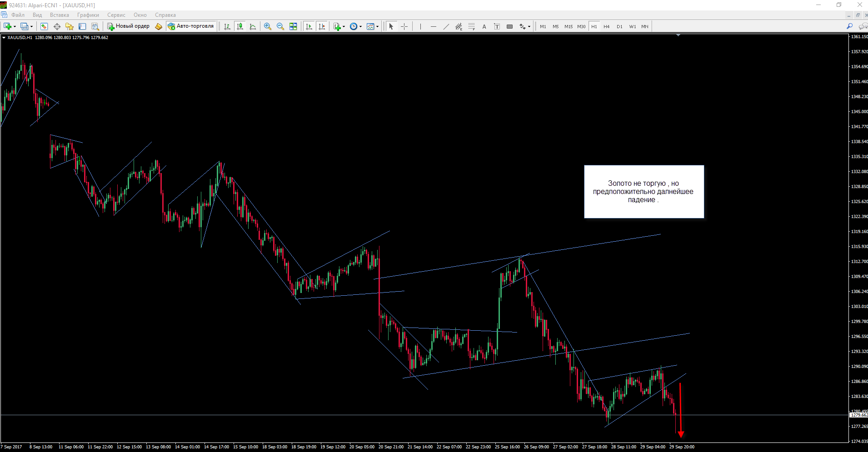The width and height of the screenshot is (868, 452).
Task: Open the Графики menu
Action: pos(88,15)
